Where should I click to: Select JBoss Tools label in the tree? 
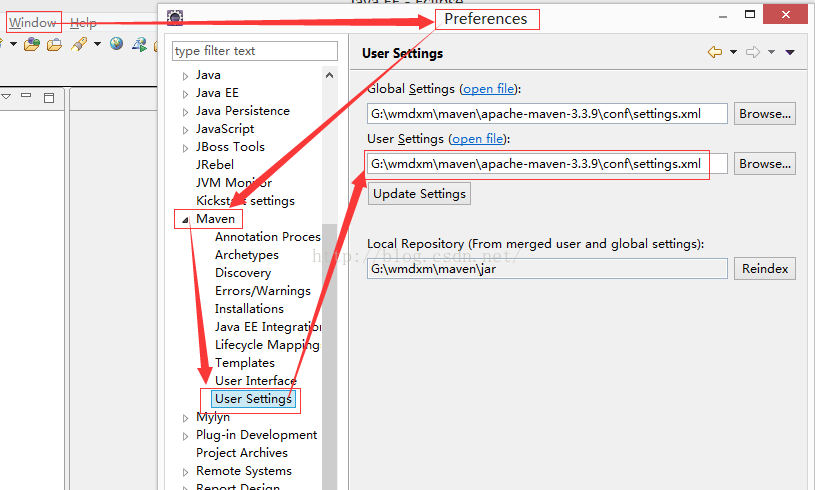tap(230, 147)
